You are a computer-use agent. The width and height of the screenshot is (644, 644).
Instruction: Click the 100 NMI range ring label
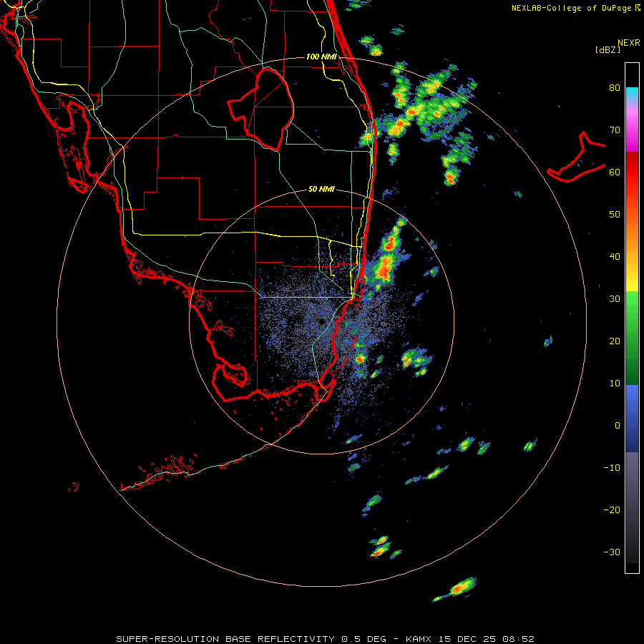[321, 57]
